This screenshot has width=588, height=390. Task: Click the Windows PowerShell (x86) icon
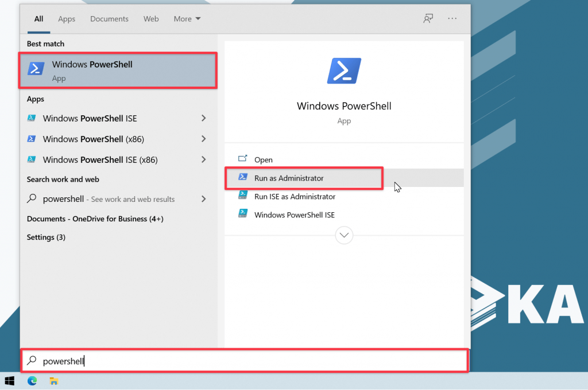32,139
